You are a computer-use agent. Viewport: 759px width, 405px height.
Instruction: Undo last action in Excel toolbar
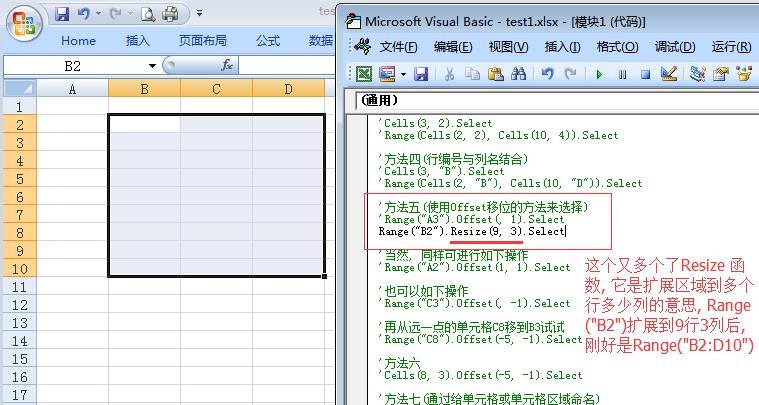pyautogui.click(x=83, y=14)
